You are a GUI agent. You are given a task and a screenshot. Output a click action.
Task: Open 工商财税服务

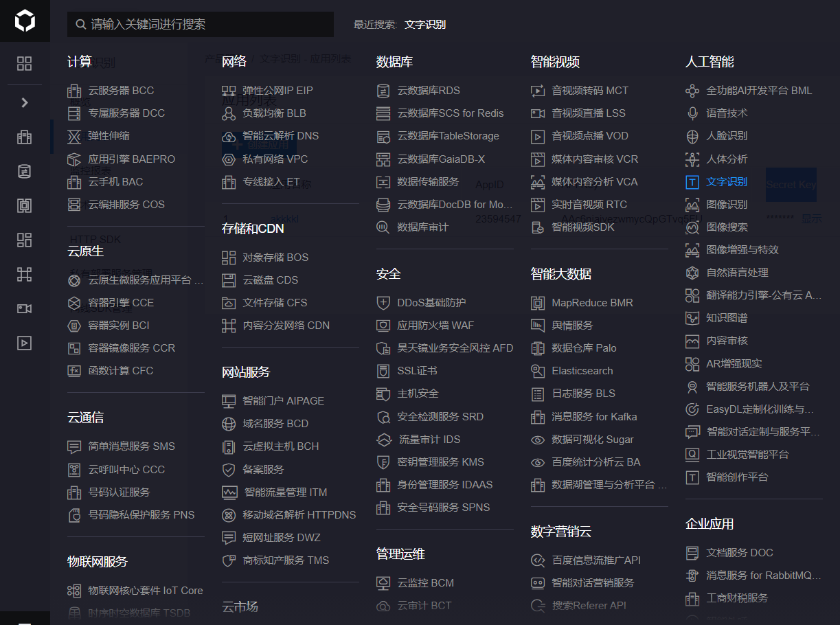pos(737,598)
